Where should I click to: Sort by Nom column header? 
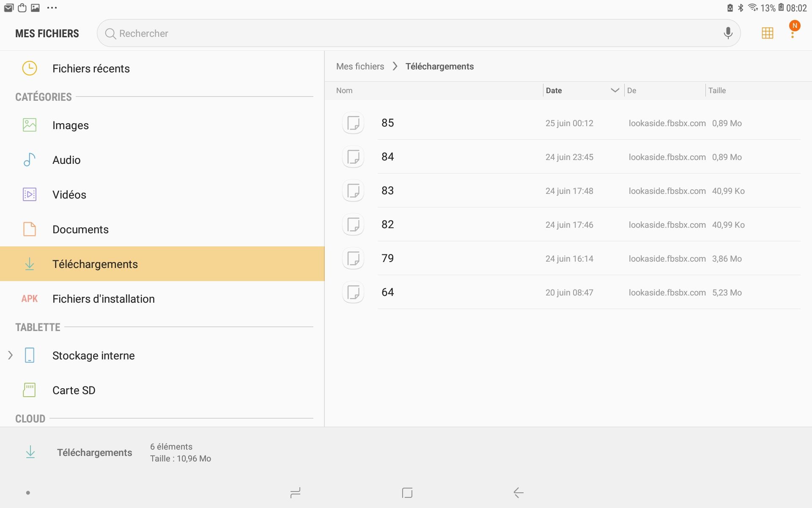tap(344, 90)
